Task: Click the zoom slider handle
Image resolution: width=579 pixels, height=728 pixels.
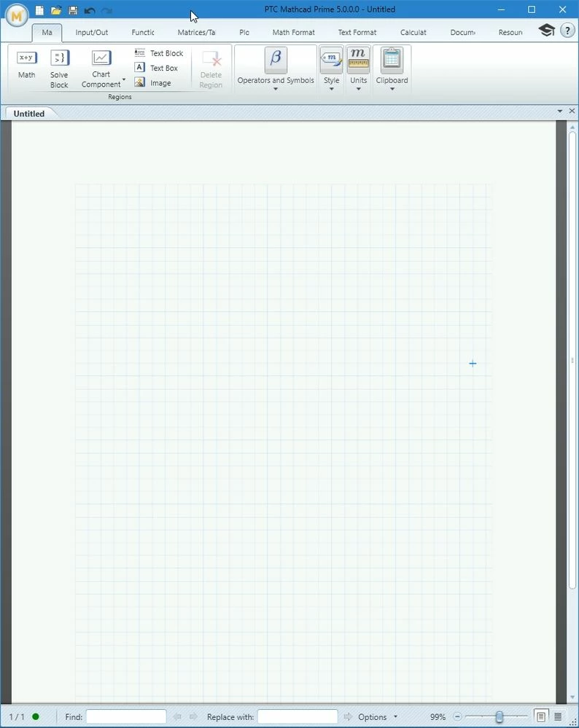Action: click(x=499, y=717)
